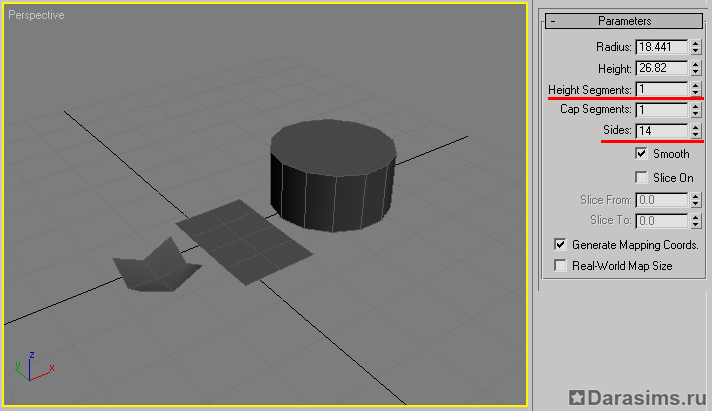Click the XYZ axis gizmo icon

[x=31, y=366]
